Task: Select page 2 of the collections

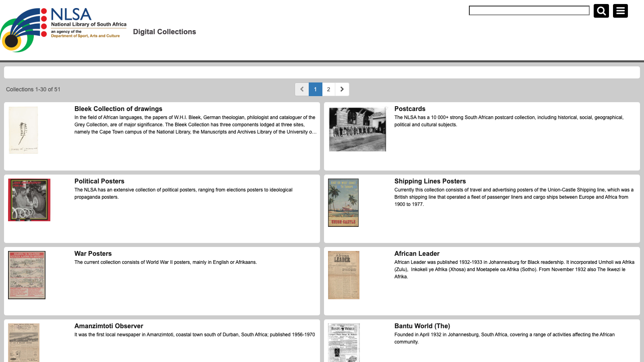Action: tap(328, 89)
